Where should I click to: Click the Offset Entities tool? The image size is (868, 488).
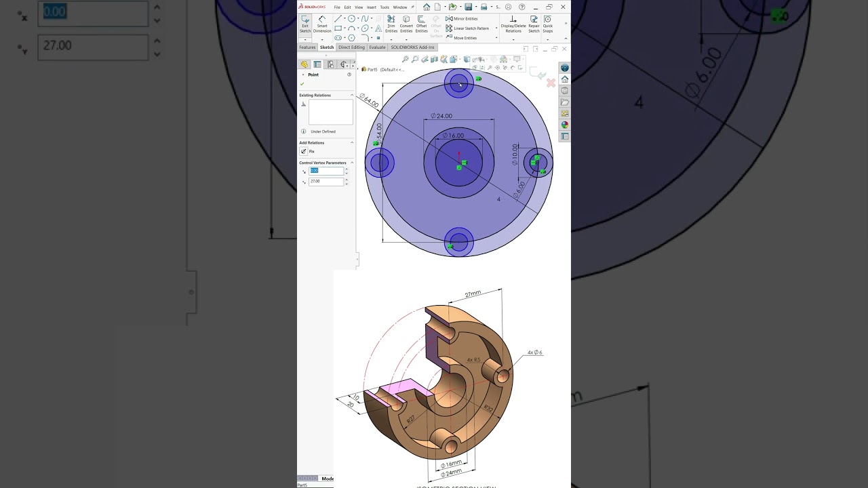(421, 24)
